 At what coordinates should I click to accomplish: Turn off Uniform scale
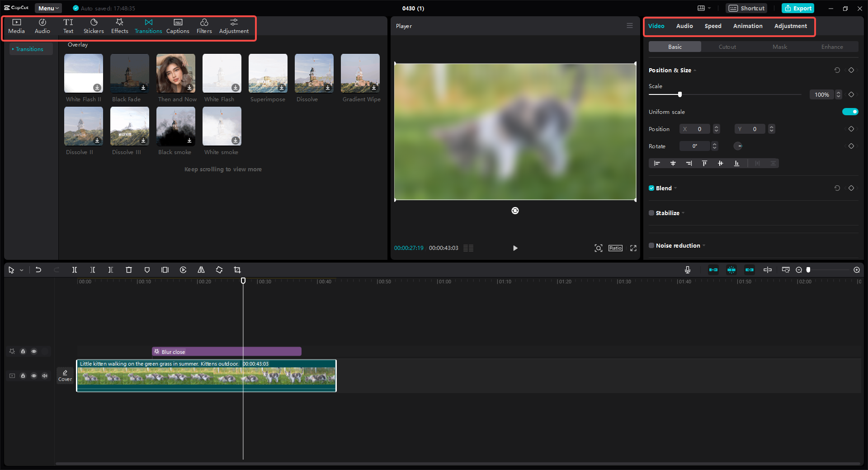click(x=850, y=112)
